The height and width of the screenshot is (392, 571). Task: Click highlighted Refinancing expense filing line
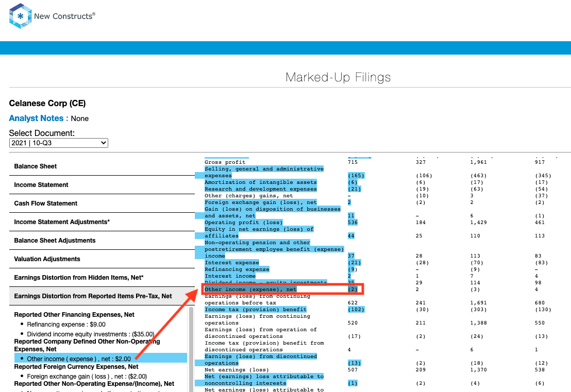click(237, 269)
